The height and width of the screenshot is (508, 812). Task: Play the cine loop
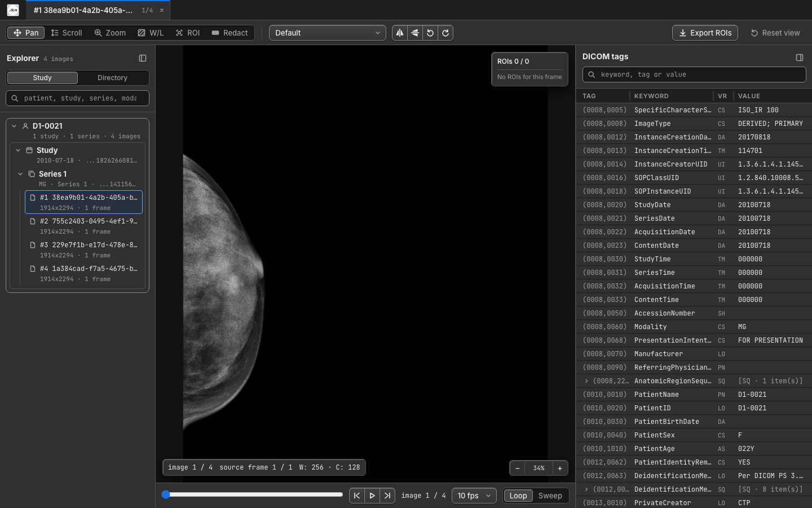(372, 496)
